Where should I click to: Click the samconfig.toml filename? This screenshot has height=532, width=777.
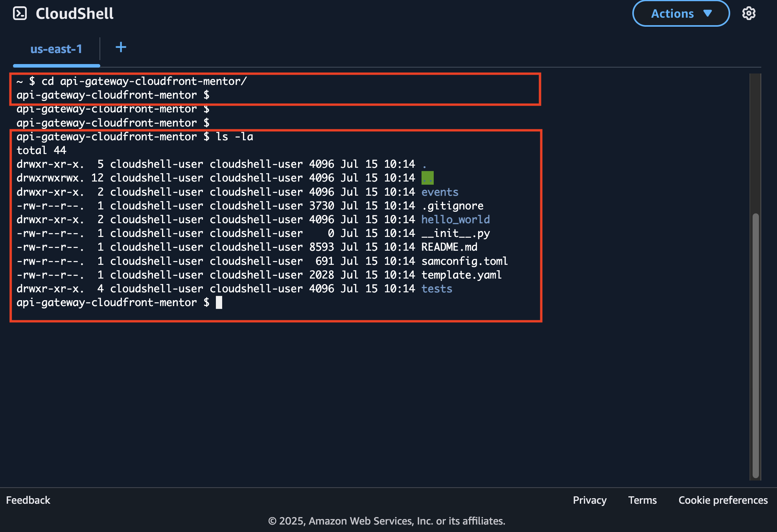464,261
